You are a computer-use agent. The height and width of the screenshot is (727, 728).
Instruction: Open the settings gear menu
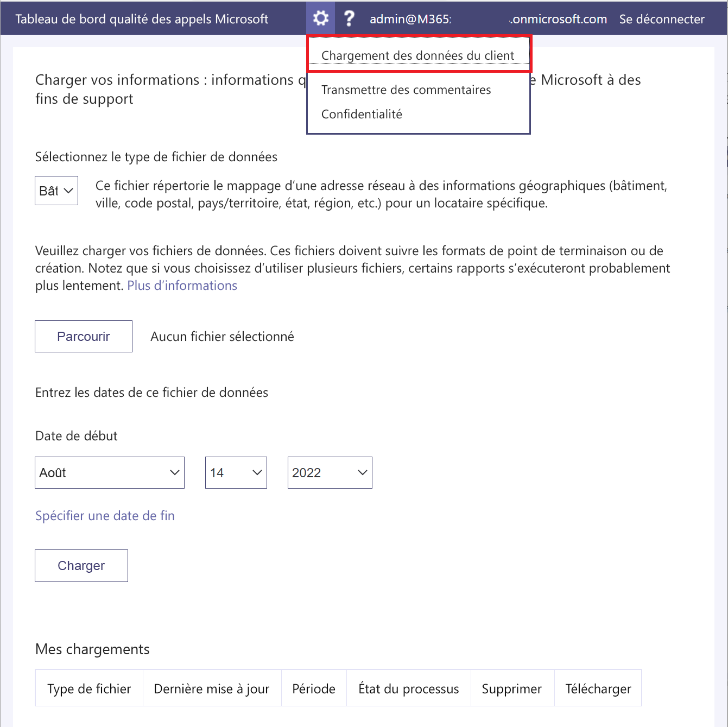321,18
